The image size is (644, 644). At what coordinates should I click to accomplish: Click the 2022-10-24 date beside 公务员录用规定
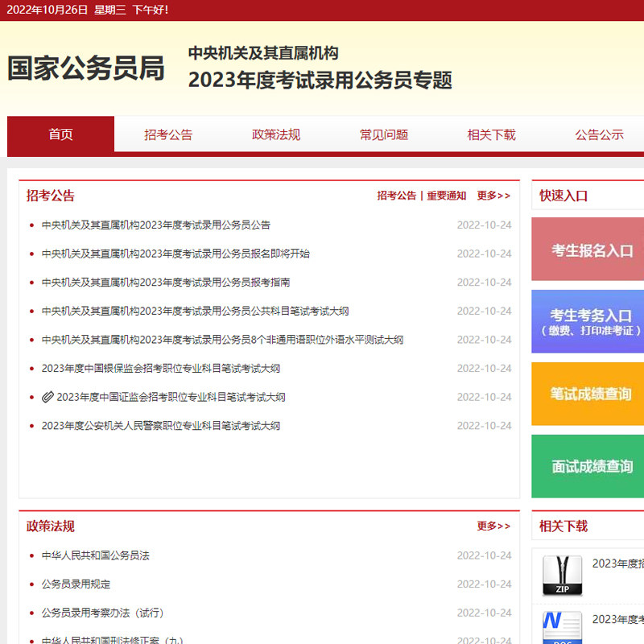tap(485, 584)
